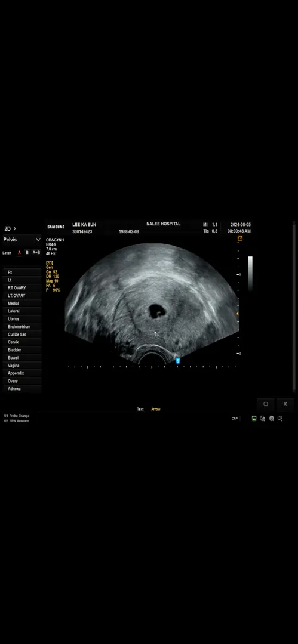Click the rightmost connection status icon
The image size is (298, 644).
(280, 419)
